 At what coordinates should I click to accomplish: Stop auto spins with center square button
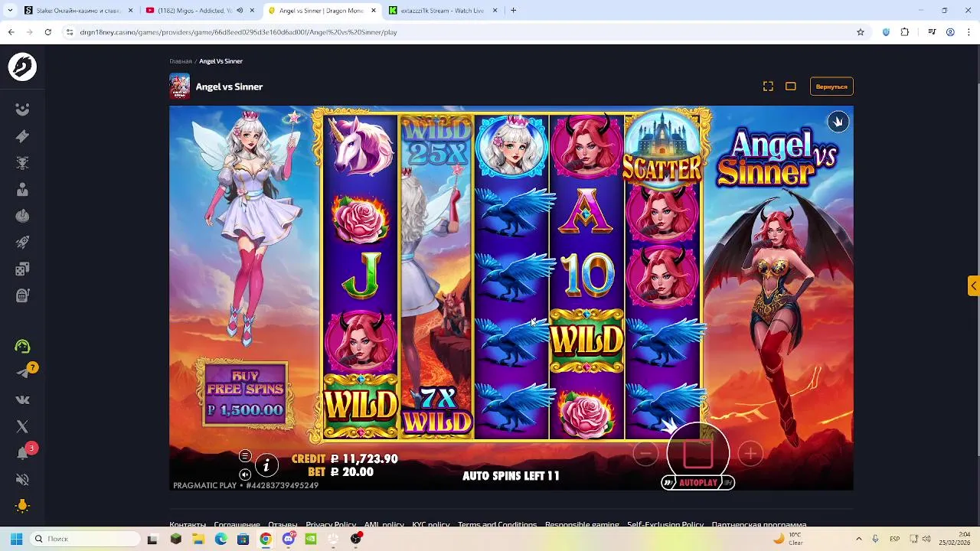tap(697, 454)
